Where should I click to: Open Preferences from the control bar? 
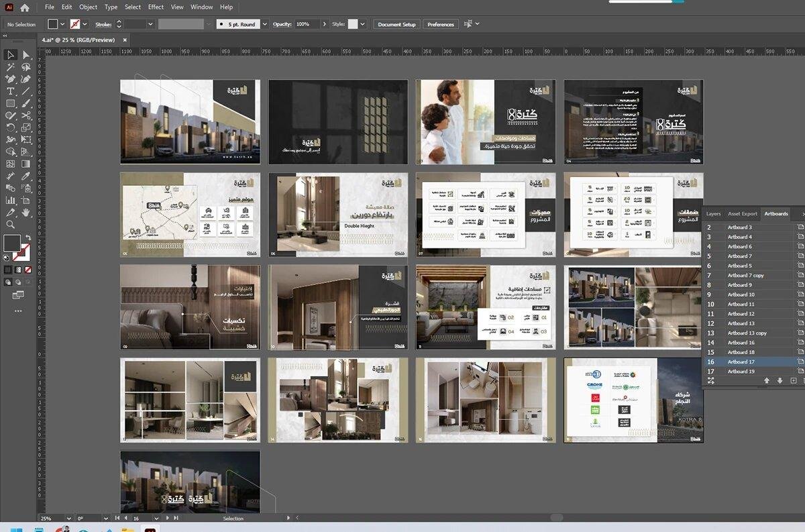(441, 24)
